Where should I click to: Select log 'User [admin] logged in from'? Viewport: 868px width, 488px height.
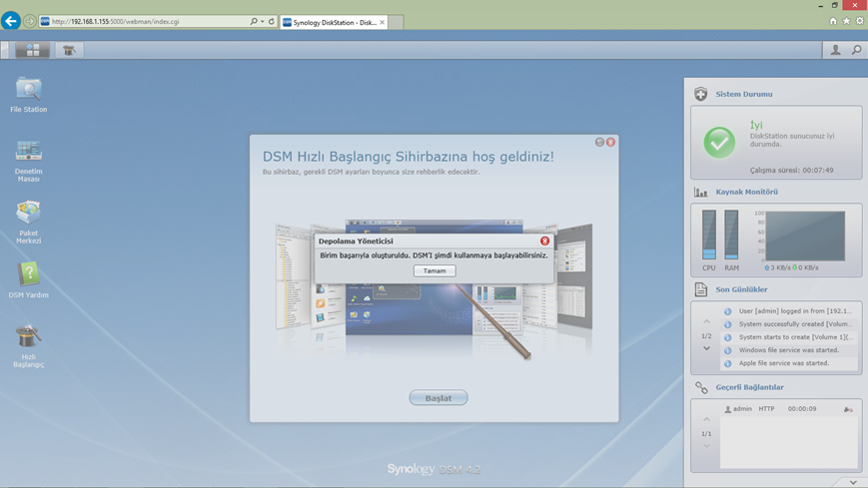pos(789,311)
